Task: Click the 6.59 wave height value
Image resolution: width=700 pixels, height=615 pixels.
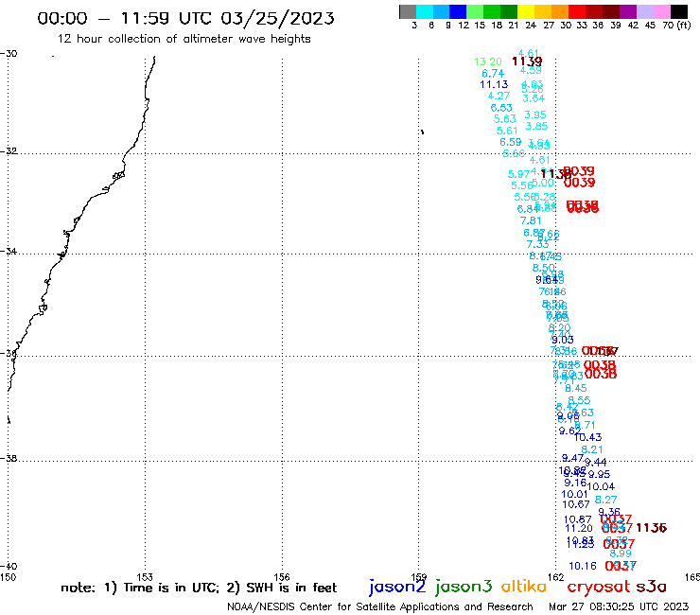Action: click(x=510, y=142)
